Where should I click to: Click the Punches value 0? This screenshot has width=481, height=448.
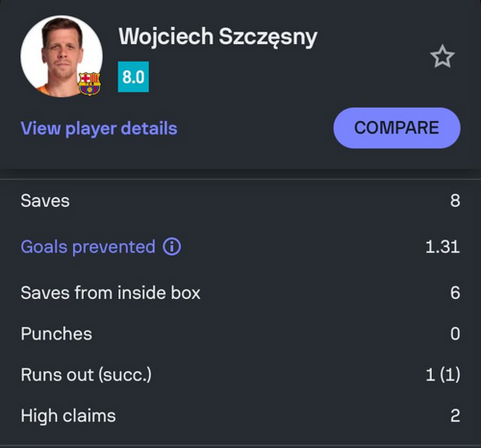coord(455,333)
